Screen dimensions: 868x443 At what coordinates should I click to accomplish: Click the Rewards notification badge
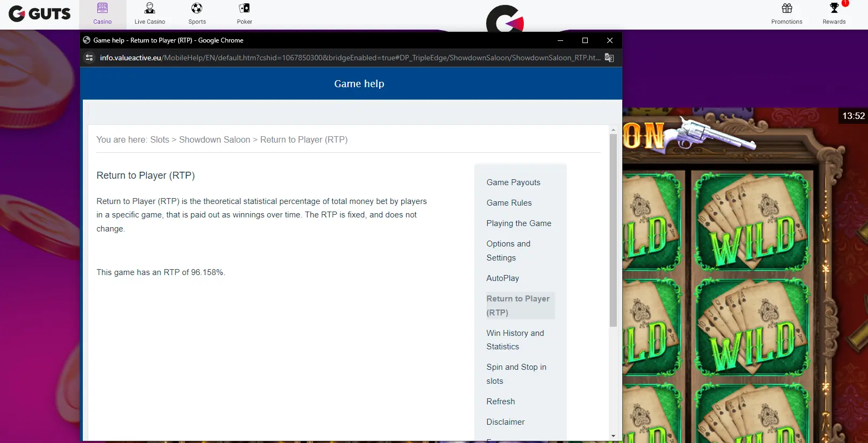[x=845, y=3]
